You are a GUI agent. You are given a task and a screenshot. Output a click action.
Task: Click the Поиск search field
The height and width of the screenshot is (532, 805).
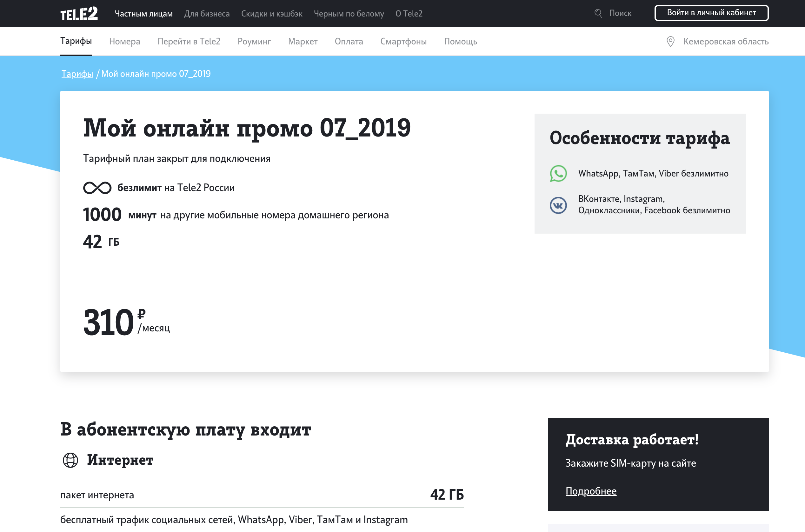point(620,13)
